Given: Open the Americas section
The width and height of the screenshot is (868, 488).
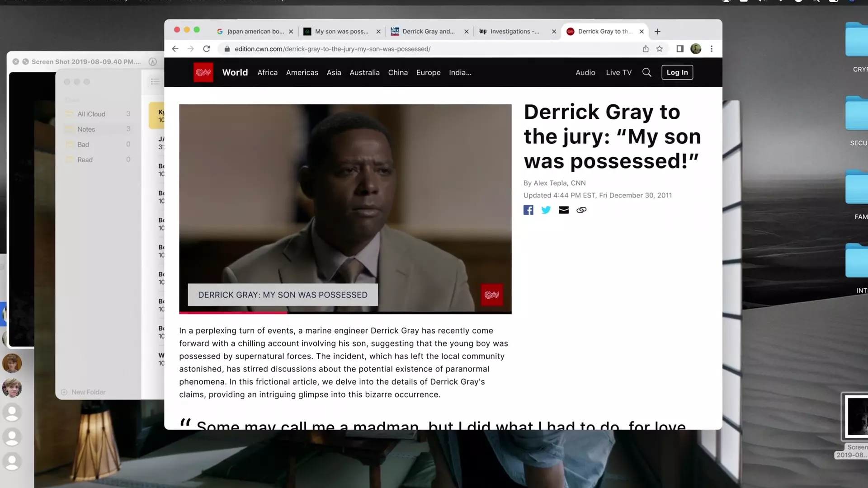Looking at the screenshot, I should (302, 72).
